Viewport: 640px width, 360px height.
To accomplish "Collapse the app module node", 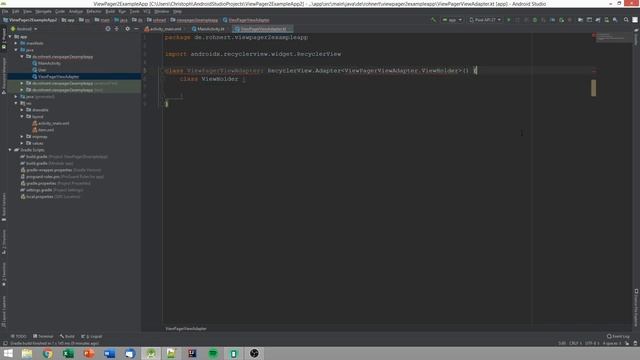I will (x=10, y=37).
